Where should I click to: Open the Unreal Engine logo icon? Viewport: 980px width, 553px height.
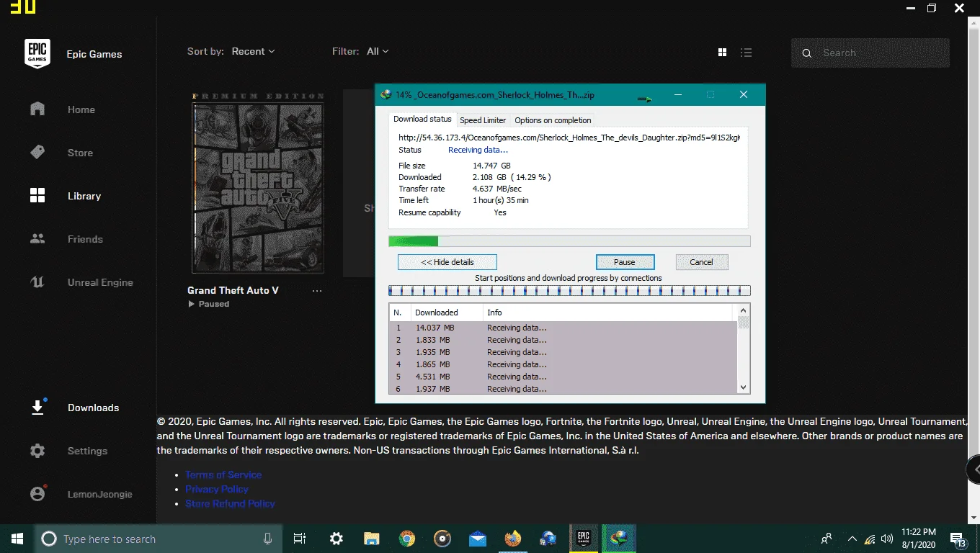tap(37, 282)
